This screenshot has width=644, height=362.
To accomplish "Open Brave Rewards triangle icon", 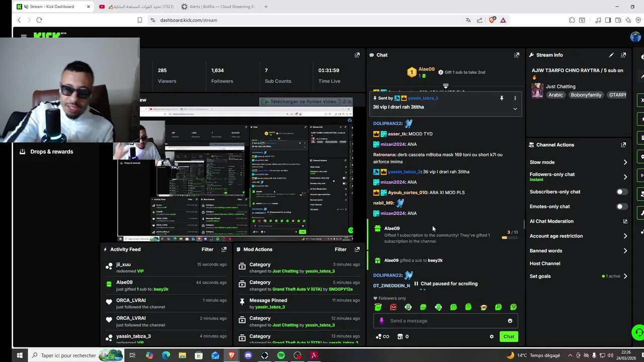I will (503, 20).
